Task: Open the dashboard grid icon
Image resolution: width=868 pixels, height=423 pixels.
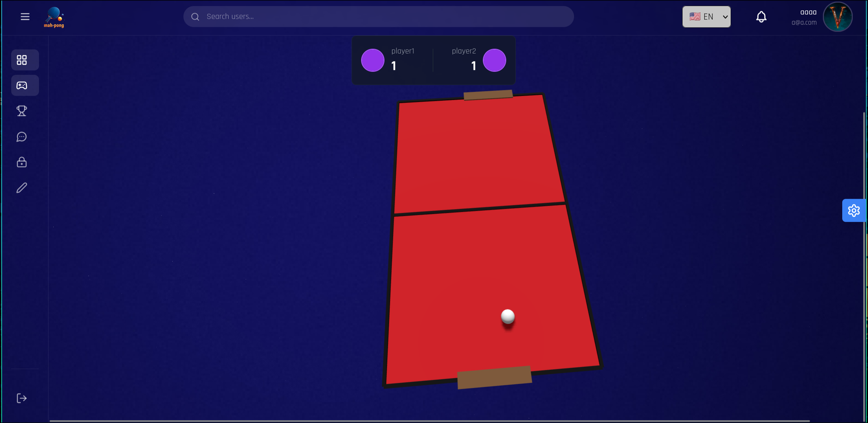Action: pyautogui.click(x=22, y=60)
